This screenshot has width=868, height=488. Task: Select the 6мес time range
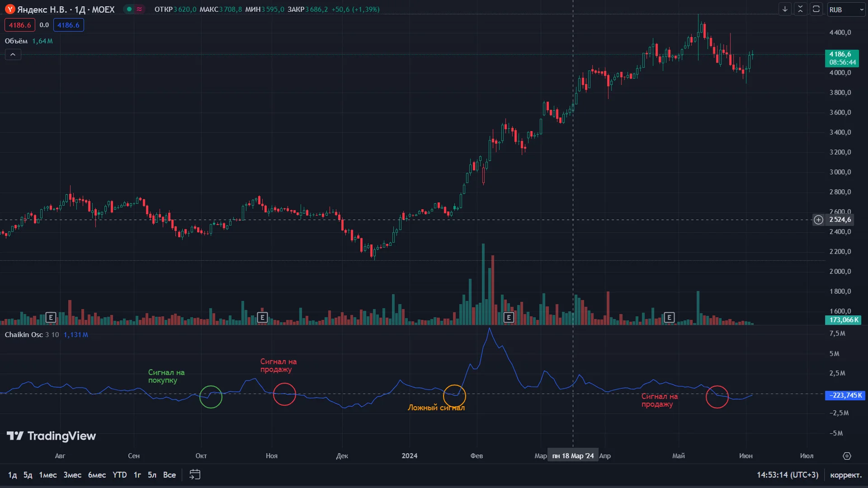(x=97, y=475)
